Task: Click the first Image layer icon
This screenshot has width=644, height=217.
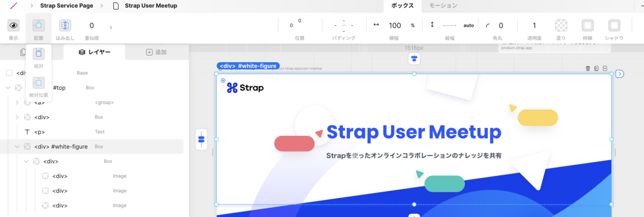Action: point(45,176)
